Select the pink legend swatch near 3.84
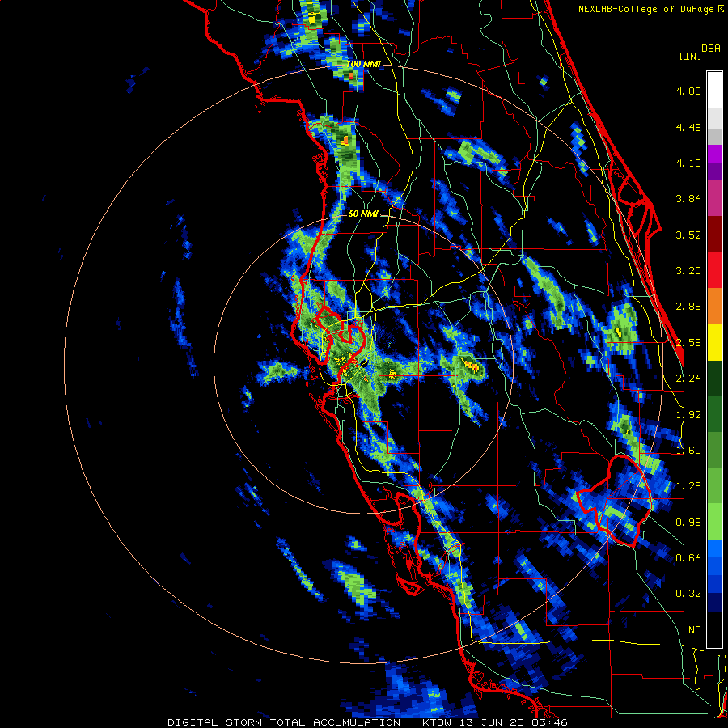 714,198
